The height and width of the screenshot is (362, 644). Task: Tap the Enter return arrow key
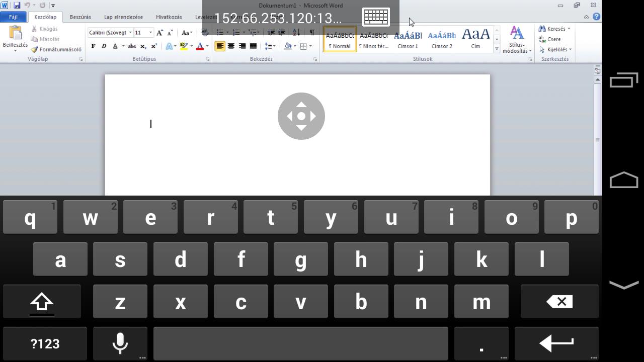pyautogui.click(x=556, y=343)
